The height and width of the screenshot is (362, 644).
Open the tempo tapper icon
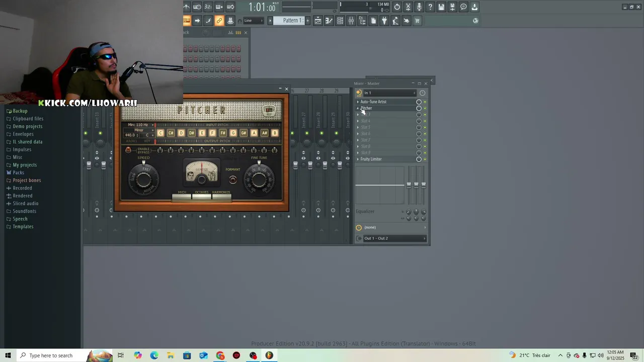[395, 21]
